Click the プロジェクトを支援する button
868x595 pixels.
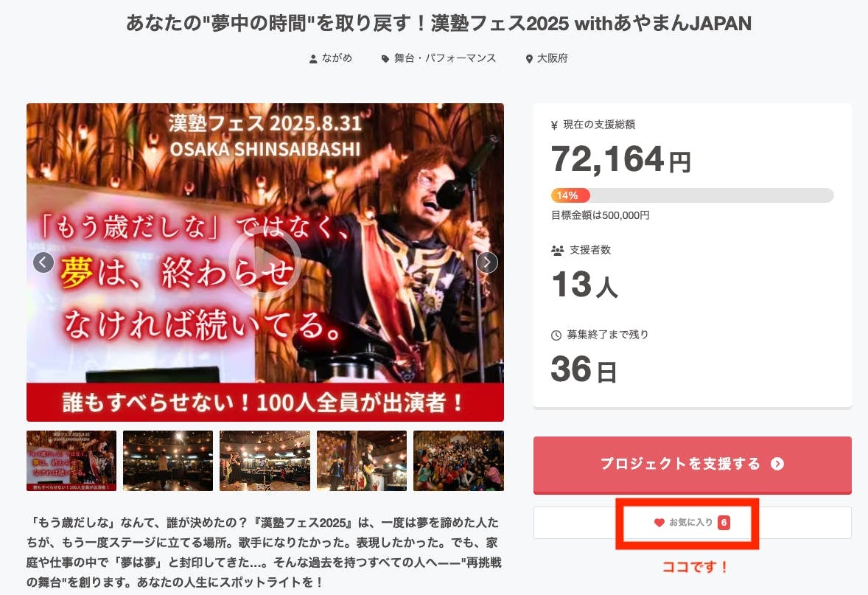pyautogui.click(x=692, y=464)
